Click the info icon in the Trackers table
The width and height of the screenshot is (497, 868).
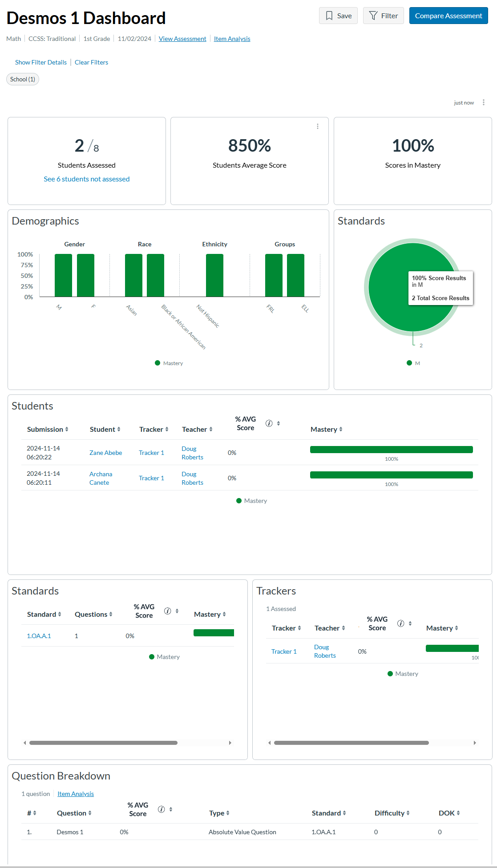click(x=402, y=623)
